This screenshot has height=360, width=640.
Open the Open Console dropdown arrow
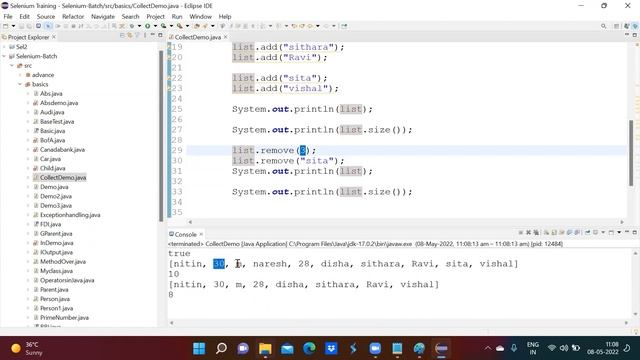click(619, 232)
